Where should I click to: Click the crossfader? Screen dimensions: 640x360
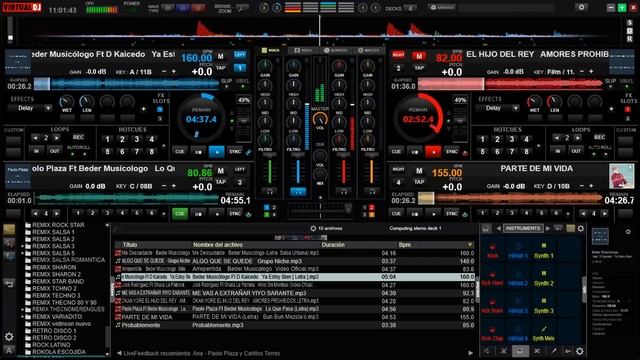pos(320,209)
